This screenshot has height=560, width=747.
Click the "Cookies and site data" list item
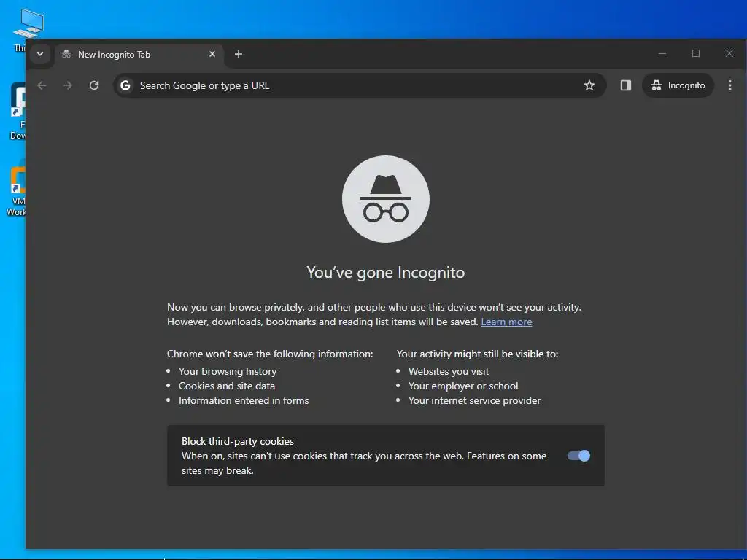(x=227, y=386)
